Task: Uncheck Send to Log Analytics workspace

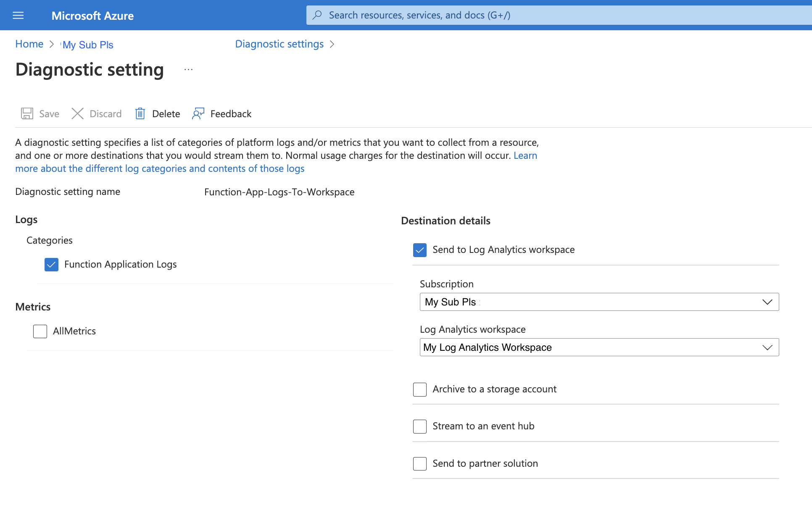Action: (419, 250)
